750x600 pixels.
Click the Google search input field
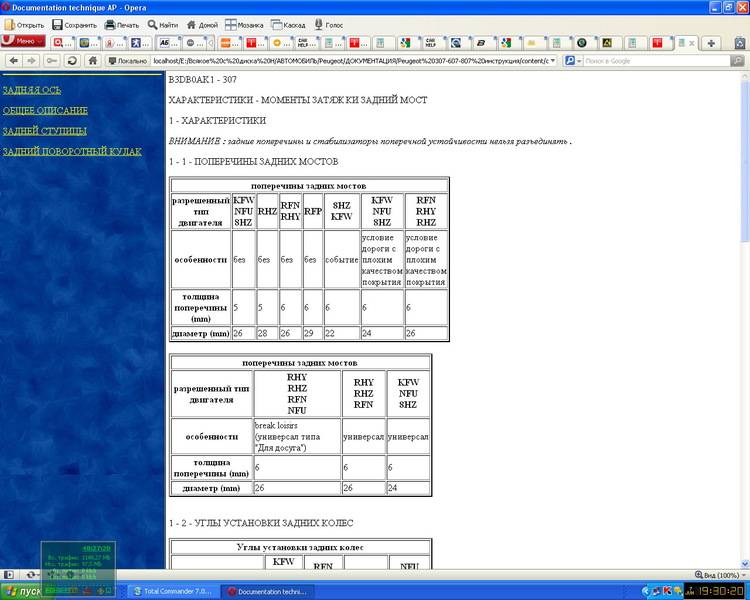(x=655, y=61)
